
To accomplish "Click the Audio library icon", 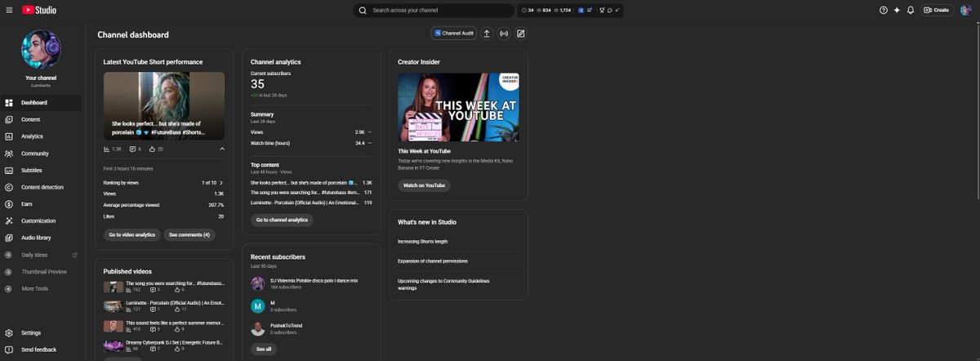I will (9, 238).
